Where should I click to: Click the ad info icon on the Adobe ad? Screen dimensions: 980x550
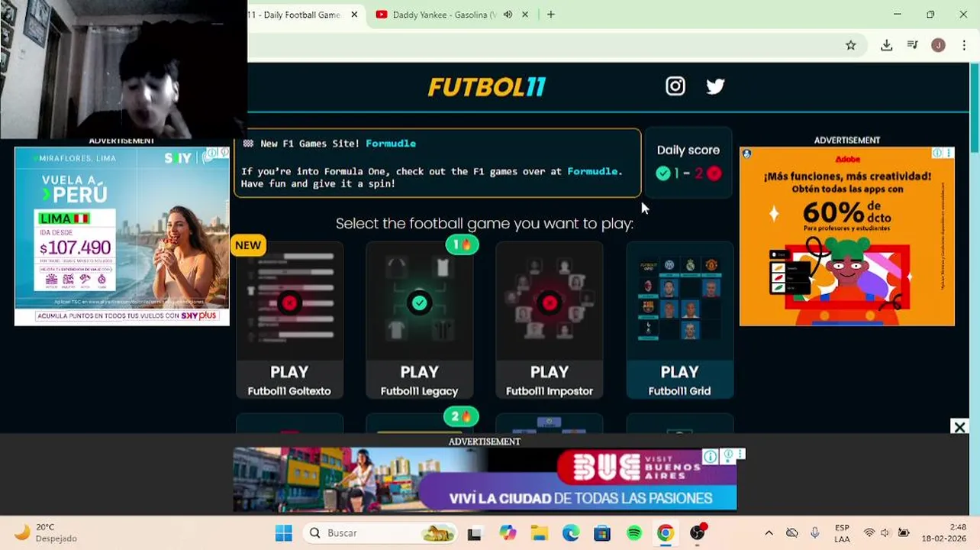click(x=937, y=153)
